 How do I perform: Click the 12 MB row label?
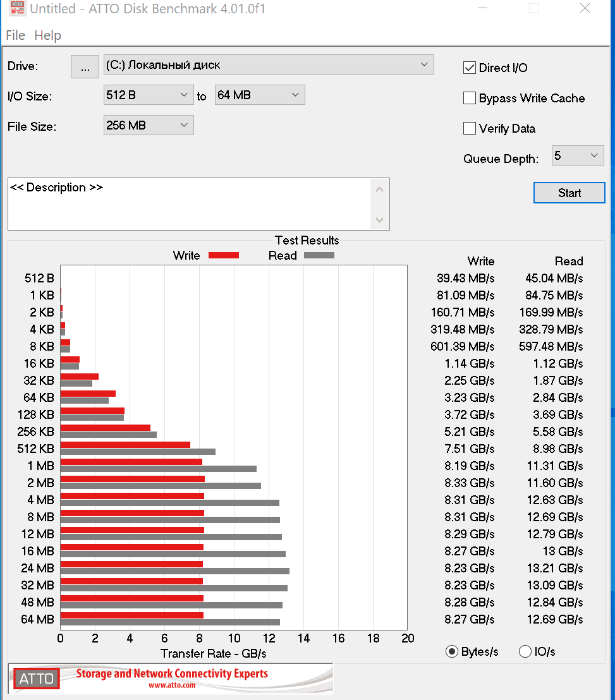[x=37, y=534]
